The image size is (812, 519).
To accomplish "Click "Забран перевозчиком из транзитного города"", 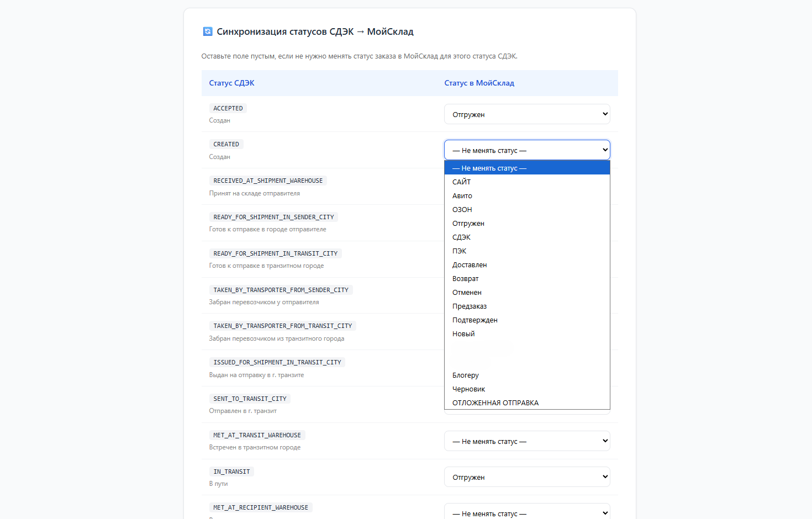I will (277, 338).
